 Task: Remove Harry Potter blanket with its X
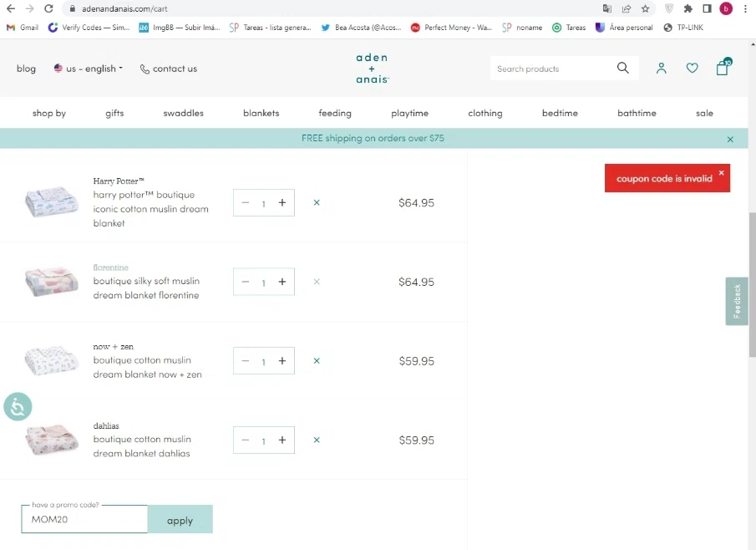(x=317, y=202)
